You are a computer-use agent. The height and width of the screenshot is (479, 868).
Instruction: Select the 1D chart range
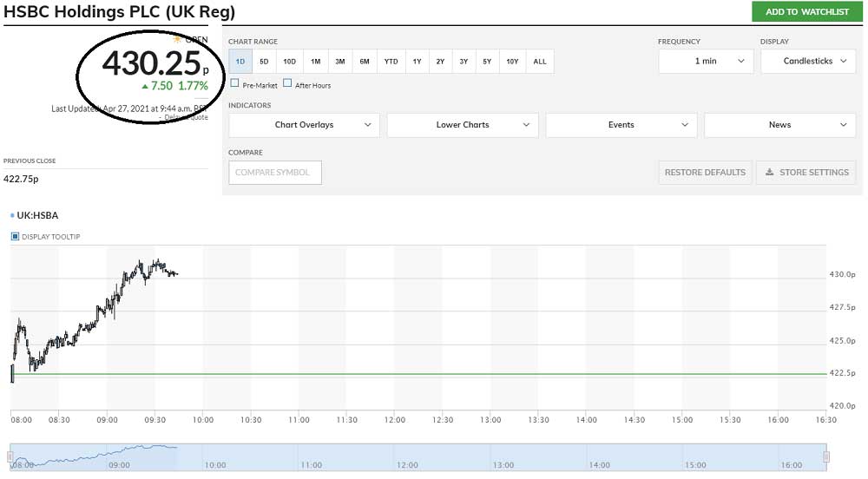[240, 62]
